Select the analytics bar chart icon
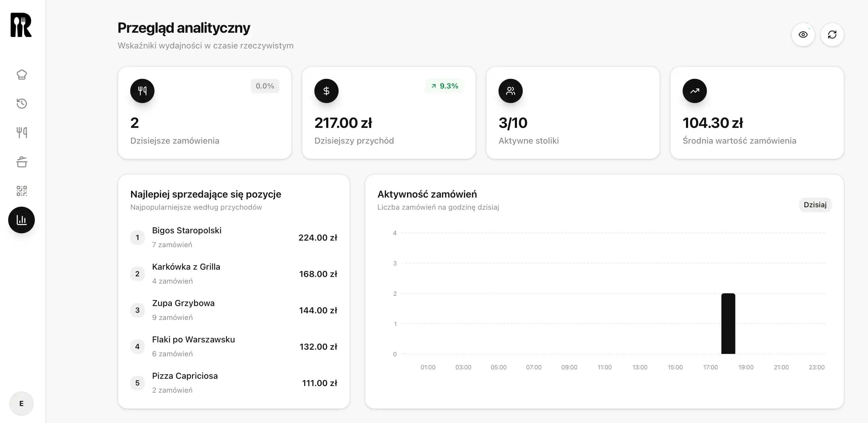 tap(22, 220)
